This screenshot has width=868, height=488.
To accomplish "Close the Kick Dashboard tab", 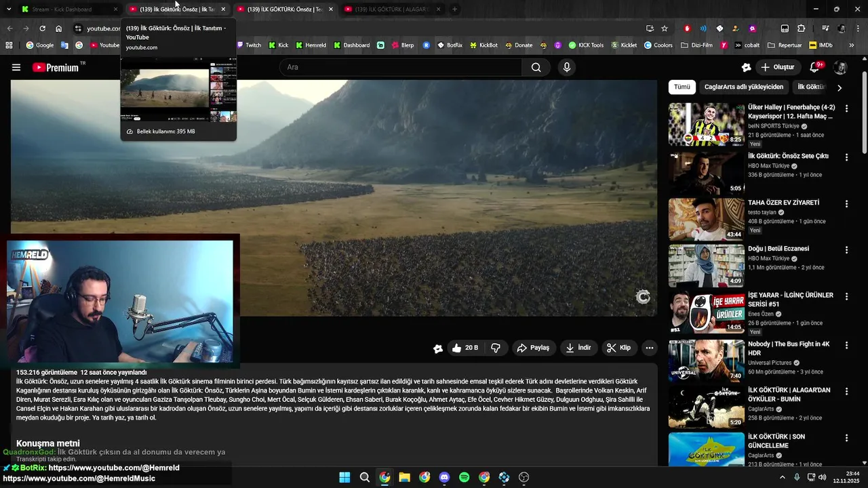I will coord(115,9).
